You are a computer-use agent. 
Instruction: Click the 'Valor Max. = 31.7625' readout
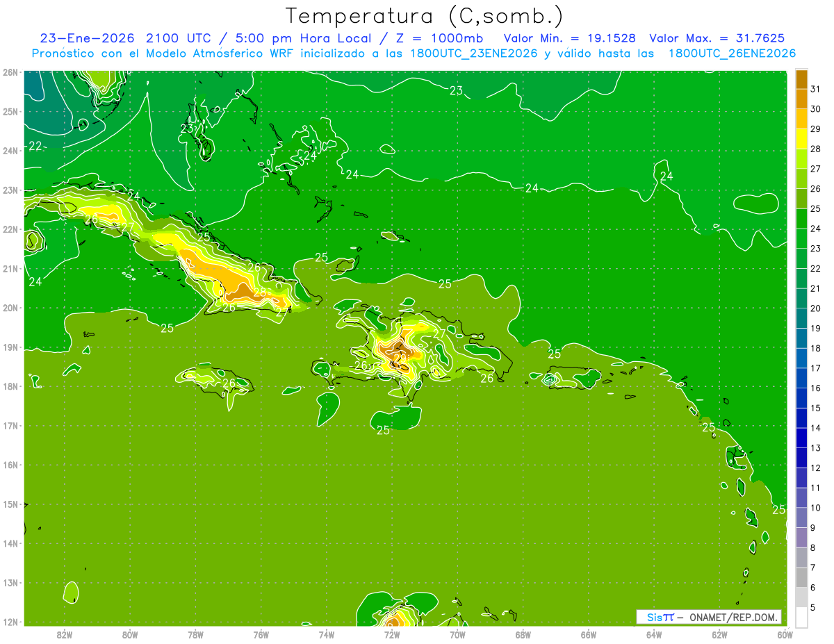717,38
